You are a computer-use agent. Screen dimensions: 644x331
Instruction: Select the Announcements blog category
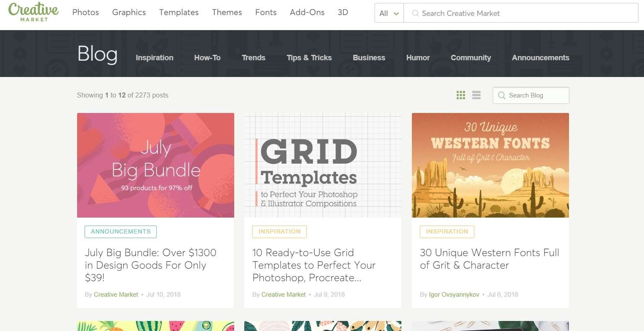coord(541,58)
